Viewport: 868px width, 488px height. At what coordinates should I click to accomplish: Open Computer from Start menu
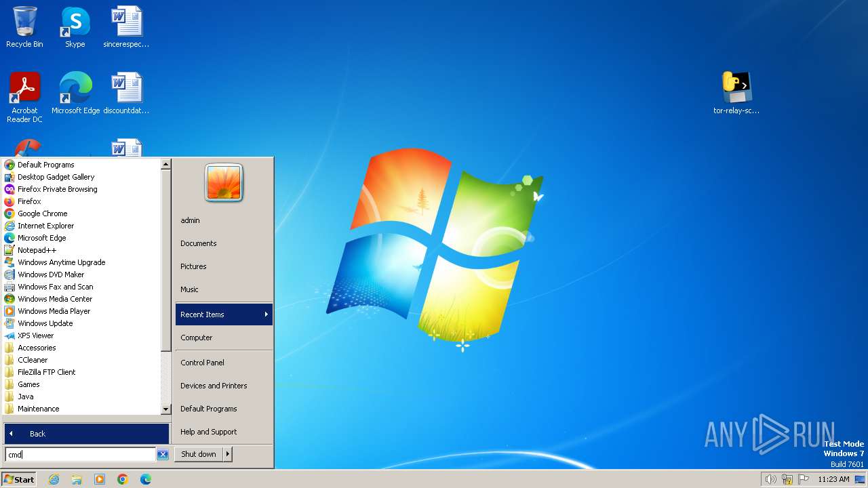(x=224, y=338)
